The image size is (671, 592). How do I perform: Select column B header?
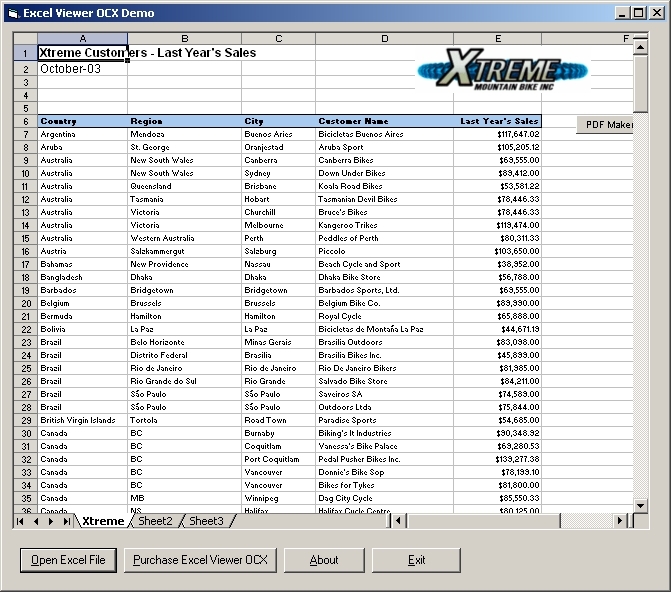[x=184, y=39]
